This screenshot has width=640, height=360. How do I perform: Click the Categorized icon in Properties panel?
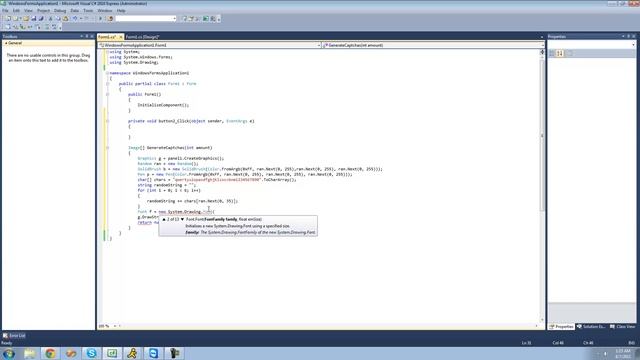pyautogui.click(x=552, y=53)
